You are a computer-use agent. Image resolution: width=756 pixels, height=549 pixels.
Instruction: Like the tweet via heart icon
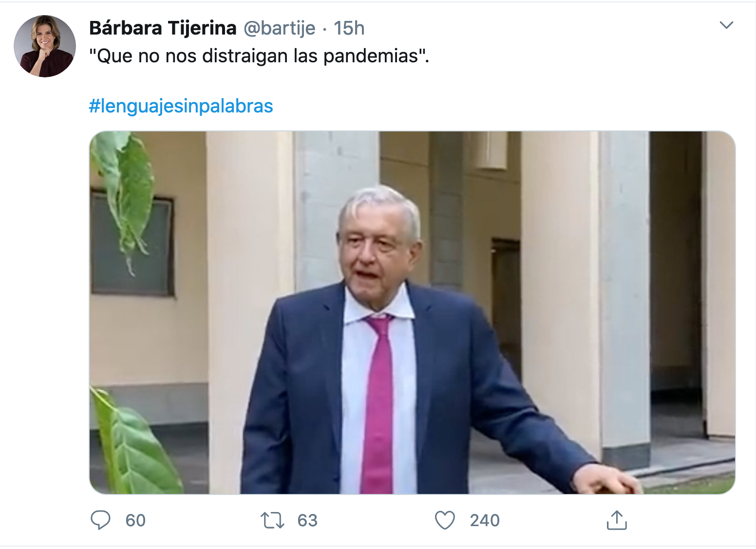click(x=445, y=520)
